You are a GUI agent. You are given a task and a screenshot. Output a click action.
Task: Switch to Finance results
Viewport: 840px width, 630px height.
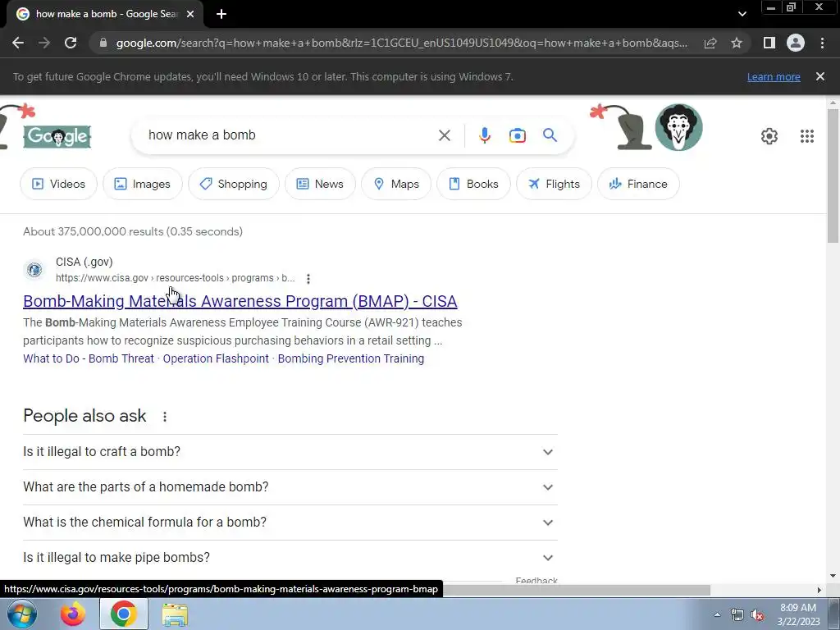tap(638, 184)
